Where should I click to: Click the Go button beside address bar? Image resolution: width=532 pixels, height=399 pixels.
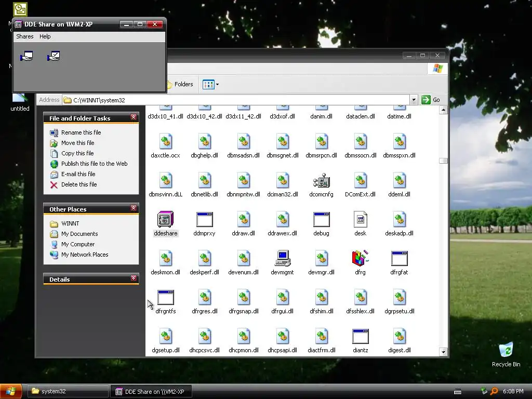pyautogui.click(x=431, y=100)
